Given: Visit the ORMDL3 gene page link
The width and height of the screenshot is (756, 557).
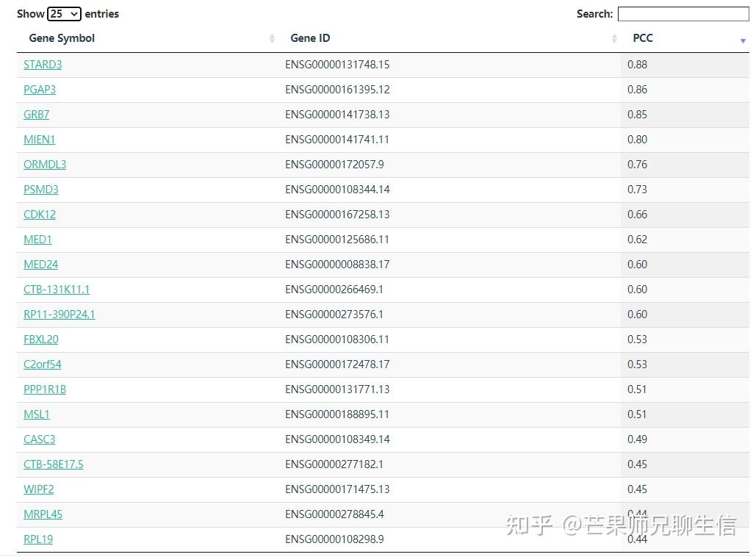Looking at the screenshot, I should pos(45,165).
